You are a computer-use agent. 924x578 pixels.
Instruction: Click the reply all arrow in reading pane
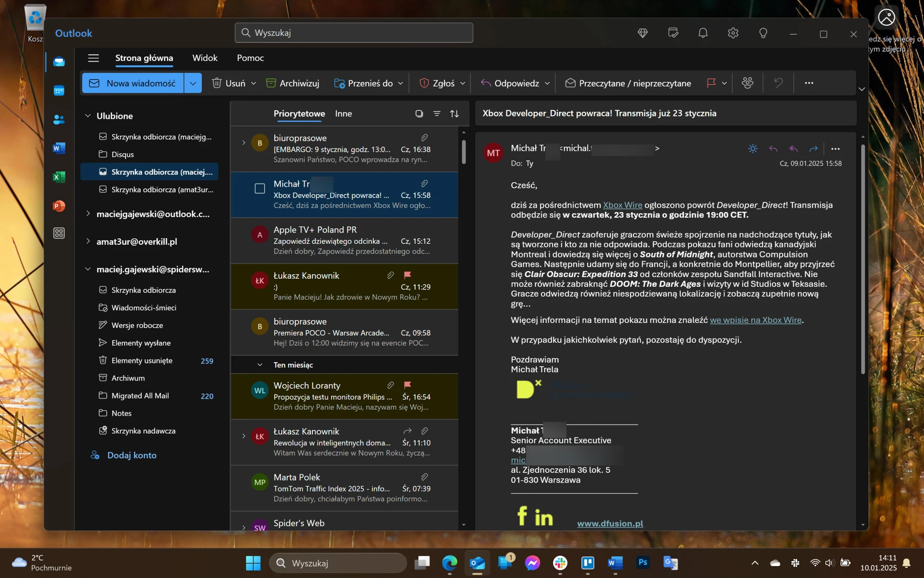[793, 148]
